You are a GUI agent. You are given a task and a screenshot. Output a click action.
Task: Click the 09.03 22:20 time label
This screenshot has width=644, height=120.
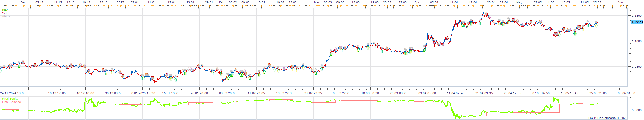tap(342, 93)
